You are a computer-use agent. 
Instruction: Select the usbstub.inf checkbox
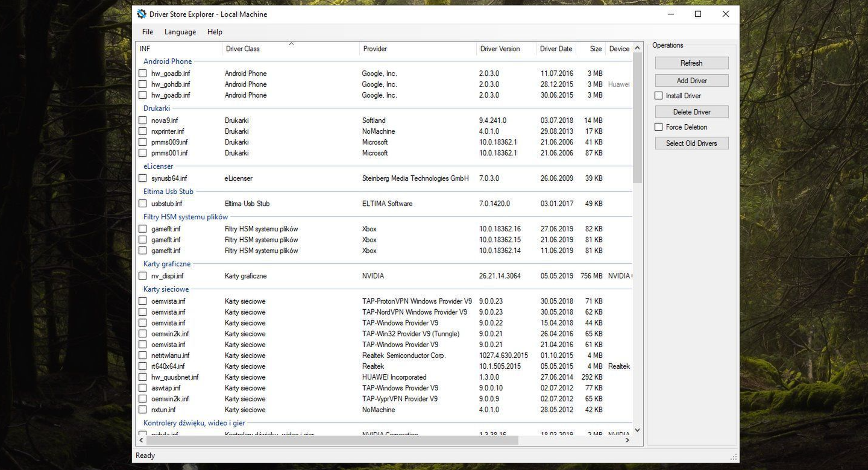tap(143, 204)
